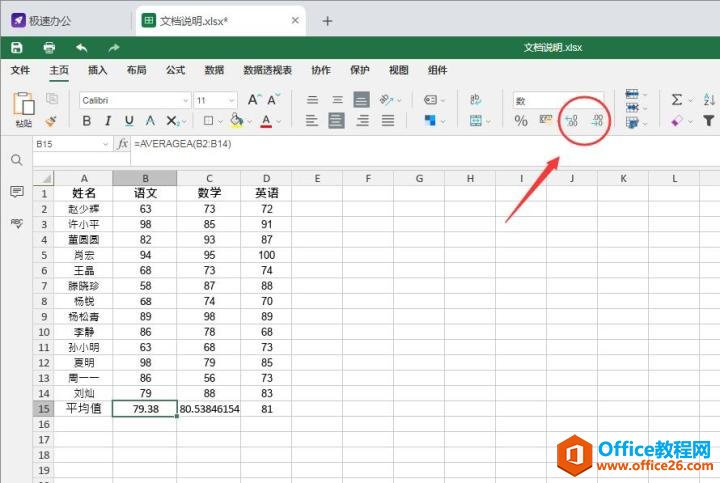The height and width of the screenshot is (483, 720).
Task: Toggle strikethrough formatting
Action: (x=150, y=121)
